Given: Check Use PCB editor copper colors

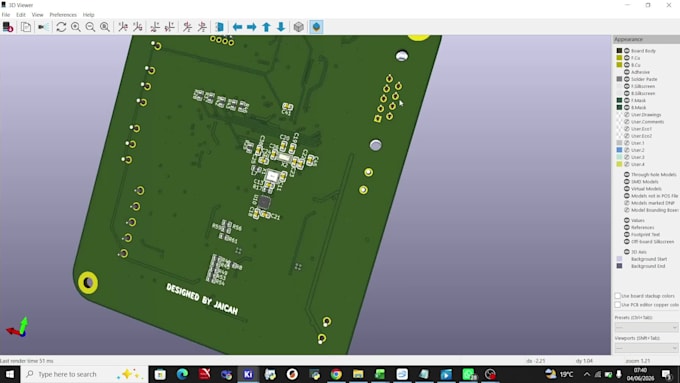Looking at the screenshot, I should [618, 305].
